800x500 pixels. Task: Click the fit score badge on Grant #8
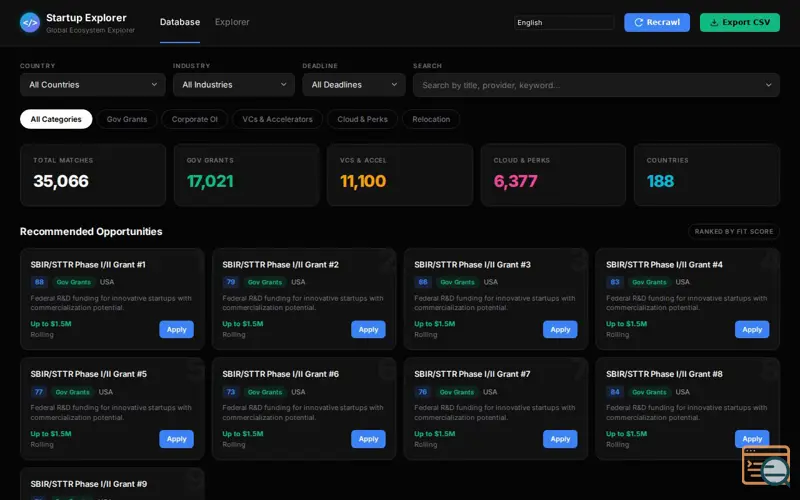point(615,392)
